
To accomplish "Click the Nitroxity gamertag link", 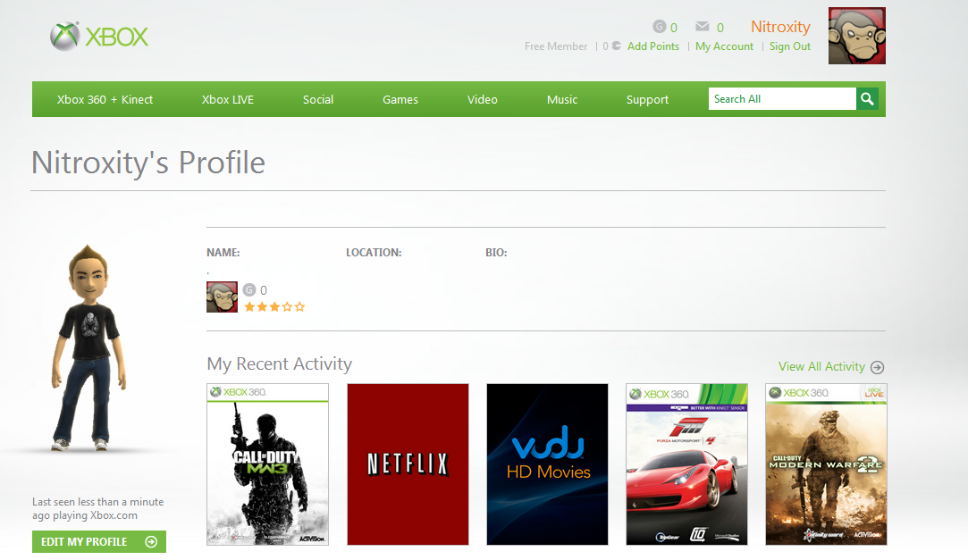I will [x=780, y=27].
